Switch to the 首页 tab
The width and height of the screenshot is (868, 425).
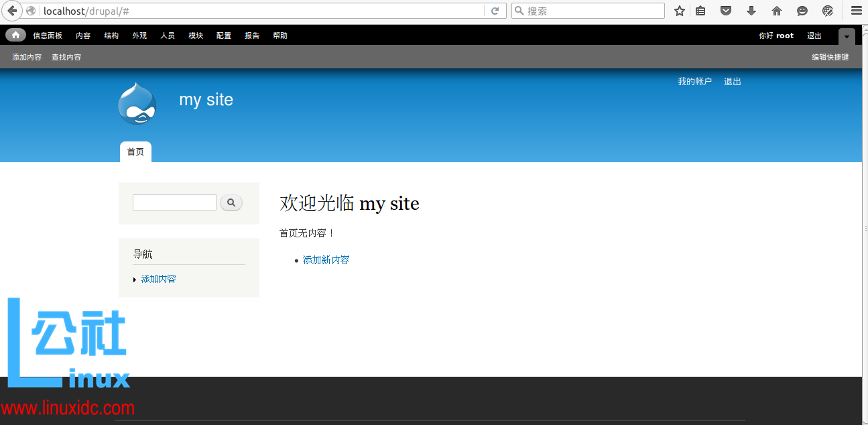135,151
